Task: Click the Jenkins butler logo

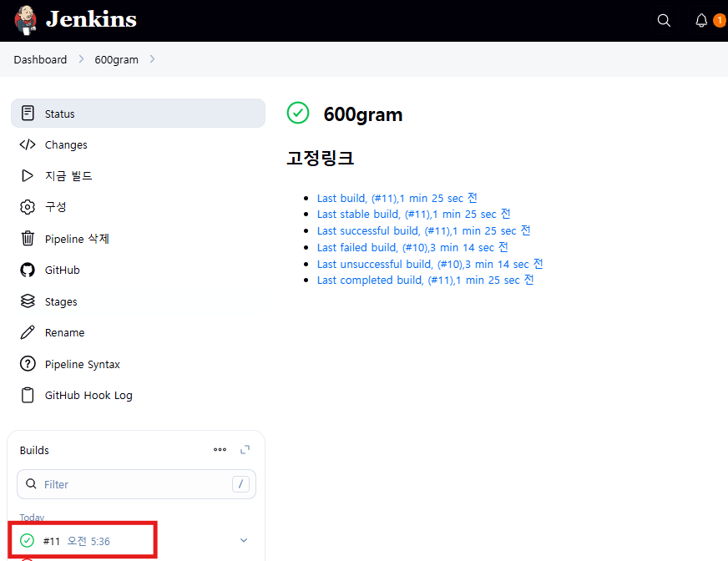Action: (x=26, y=20)
